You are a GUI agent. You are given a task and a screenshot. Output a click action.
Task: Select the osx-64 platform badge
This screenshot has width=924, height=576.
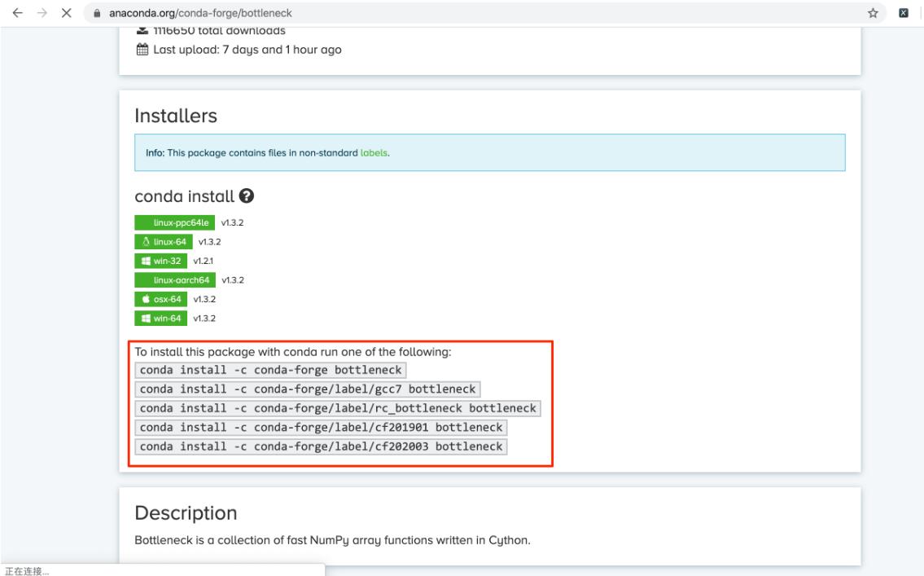pyautogui.click(x=161, y=299)
